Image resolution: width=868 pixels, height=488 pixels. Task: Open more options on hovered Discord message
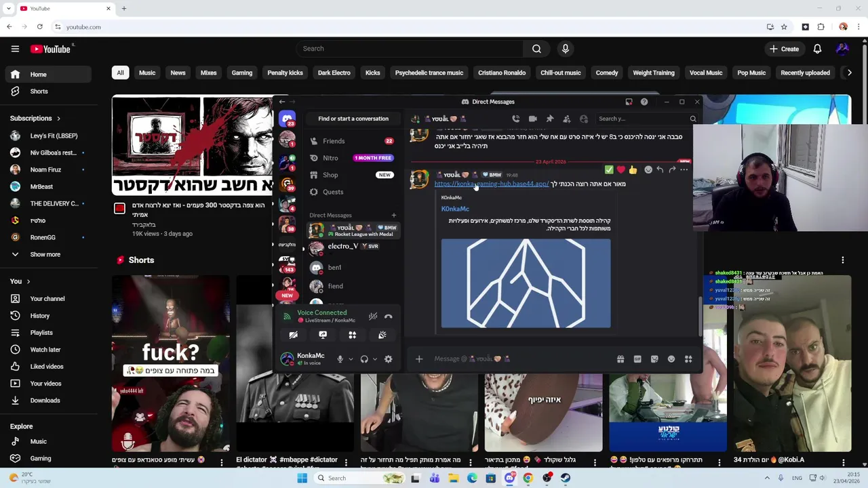pos(684,170)
